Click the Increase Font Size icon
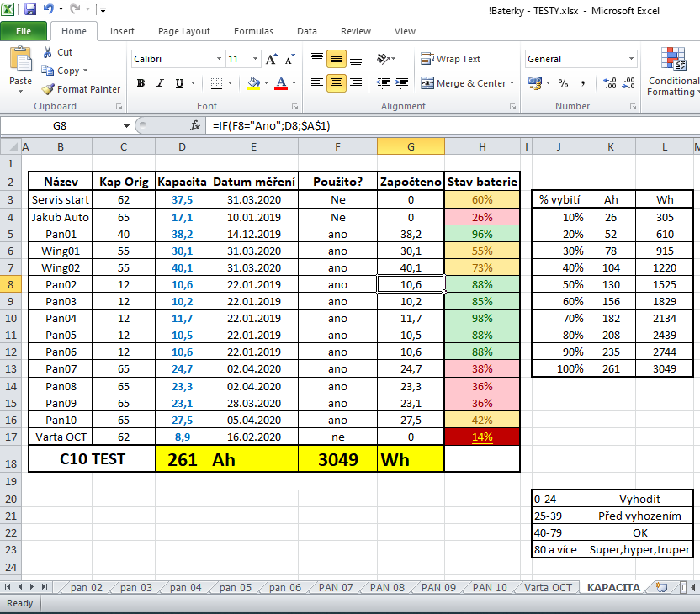The image size is (700, 614). coord(272,60)
